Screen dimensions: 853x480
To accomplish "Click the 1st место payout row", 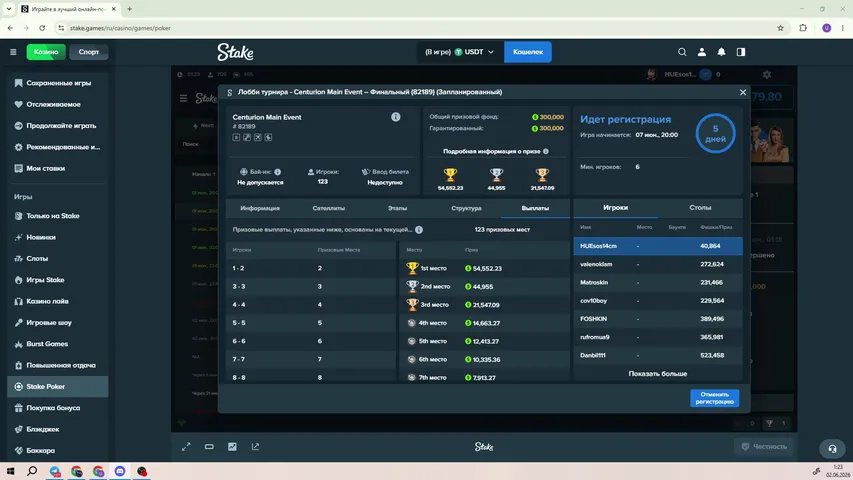I will click(x=484, y=268).
